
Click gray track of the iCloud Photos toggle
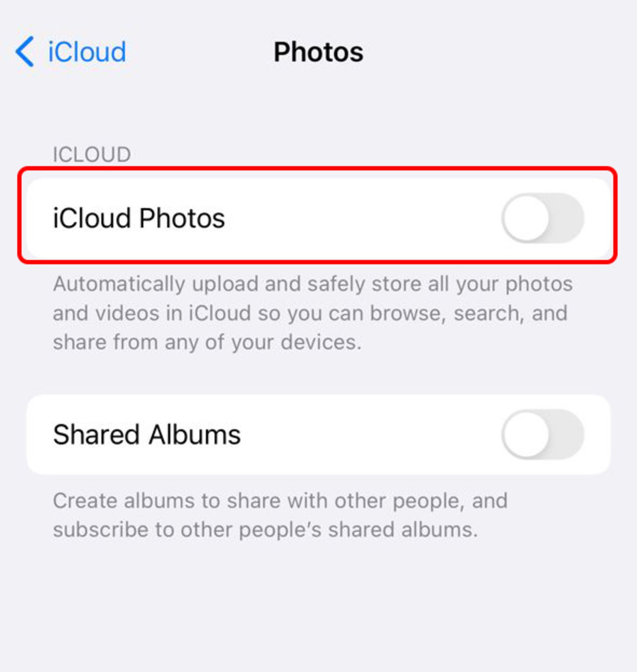566,218
